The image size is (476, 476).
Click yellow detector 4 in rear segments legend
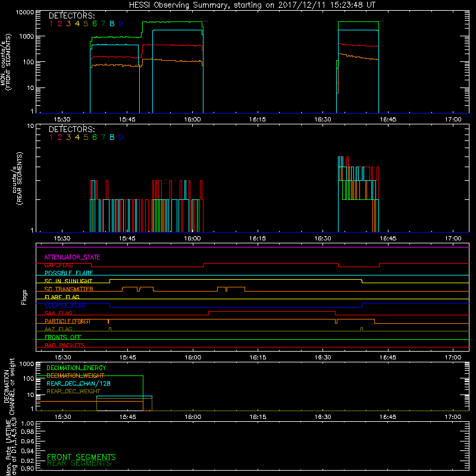point(77,137)
